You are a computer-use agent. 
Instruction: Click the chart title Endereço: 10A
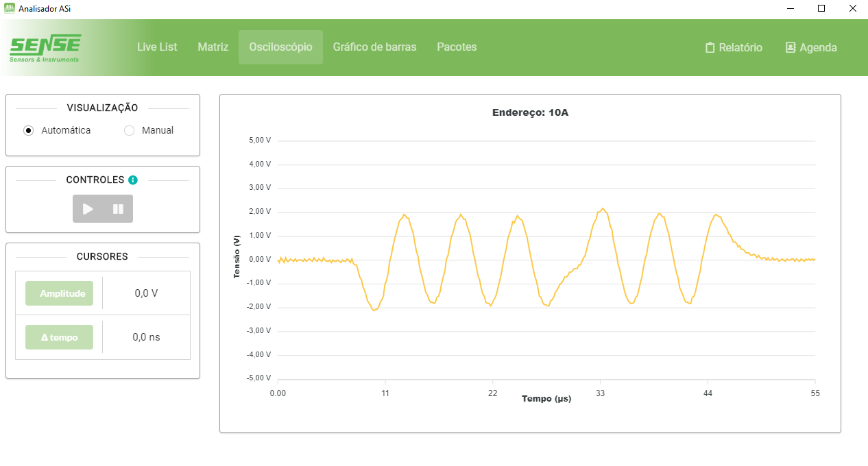tap(530, 112)
